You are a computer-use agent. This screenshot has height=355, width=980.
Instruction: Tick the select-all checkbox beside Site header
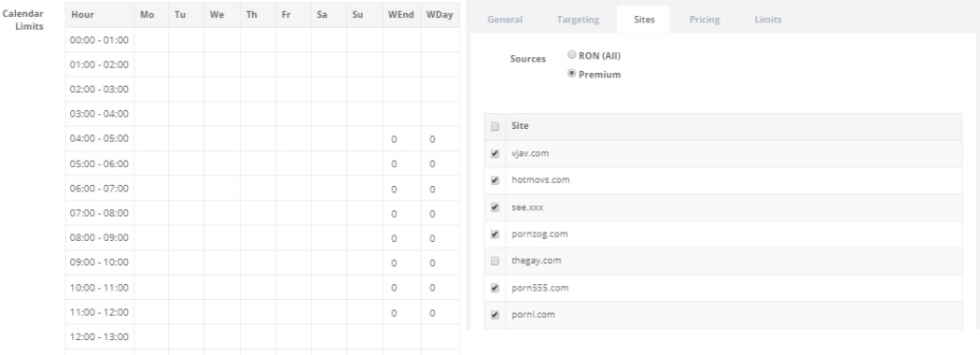(495, 126)
